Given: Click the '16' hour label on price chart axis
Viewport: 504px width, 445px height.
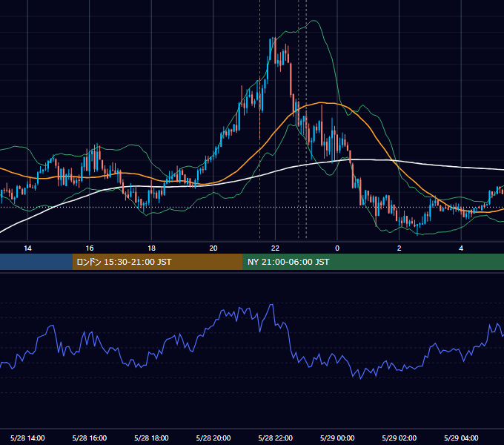Looking at the screenshot, I should [90, 248].
